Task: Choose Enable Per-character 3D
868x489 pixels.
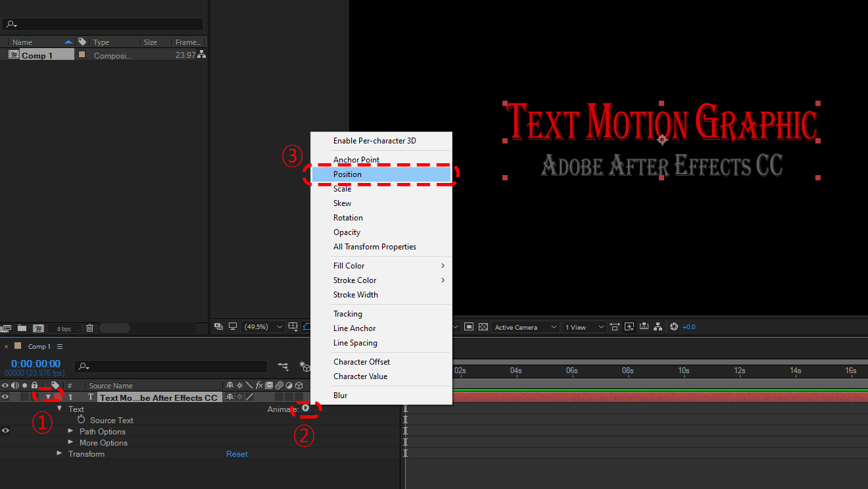Action: click(381, 141)
